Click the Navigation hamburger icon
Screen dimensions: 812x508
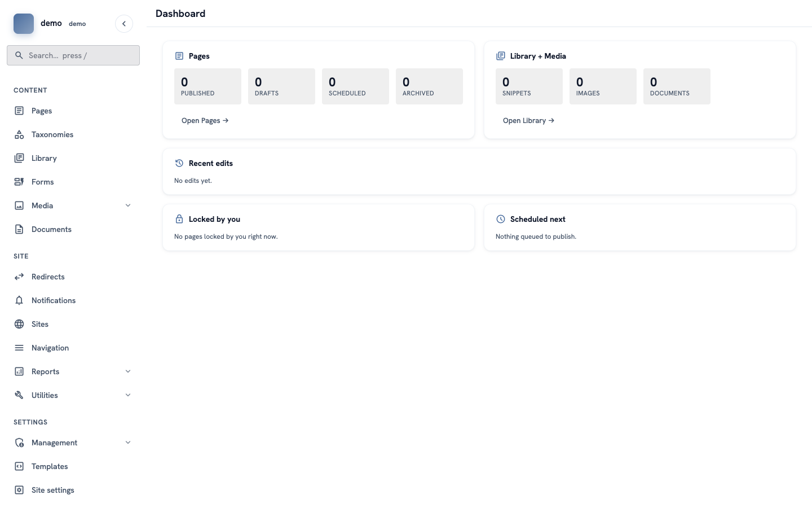(x=19, y=348)
